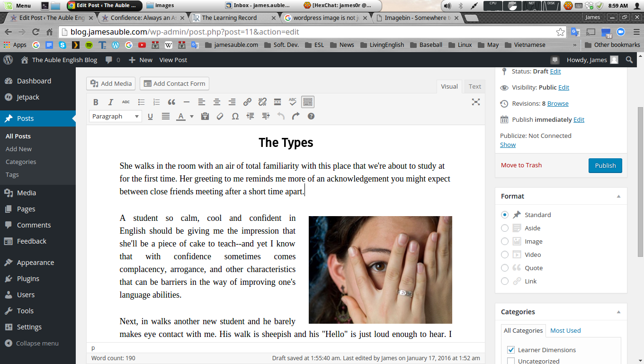Switch to the Visual editor tab

[449, 86]
